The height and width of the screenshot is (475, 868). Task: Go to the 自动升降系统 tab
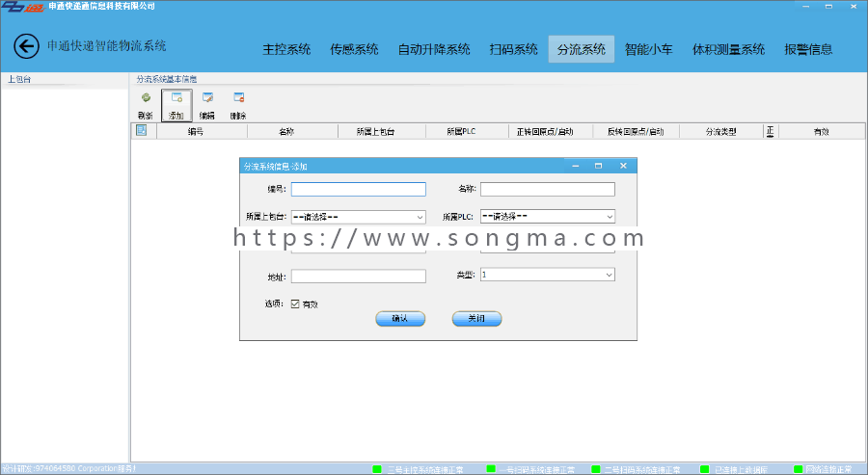pos(434,49)
